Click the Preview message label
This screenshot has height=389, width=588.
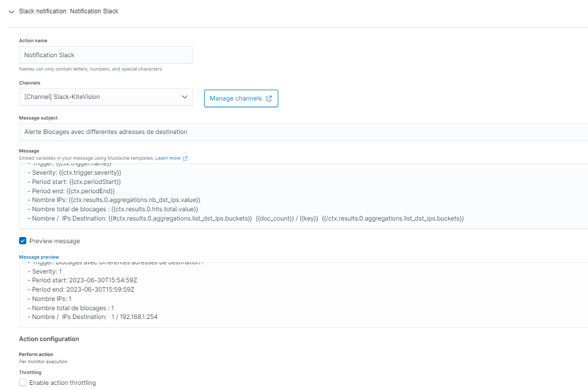click(55, 241)
